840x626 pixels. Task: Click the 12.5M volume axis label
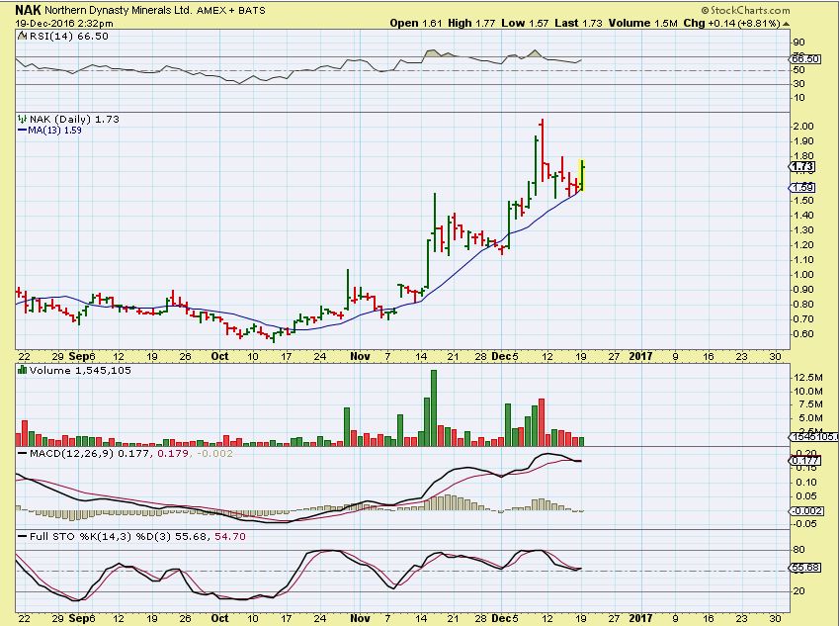807,378
